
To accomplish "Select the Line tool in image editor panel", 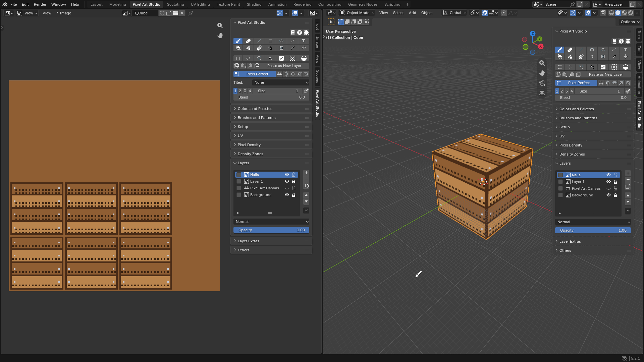I will [x=259, y=41].
